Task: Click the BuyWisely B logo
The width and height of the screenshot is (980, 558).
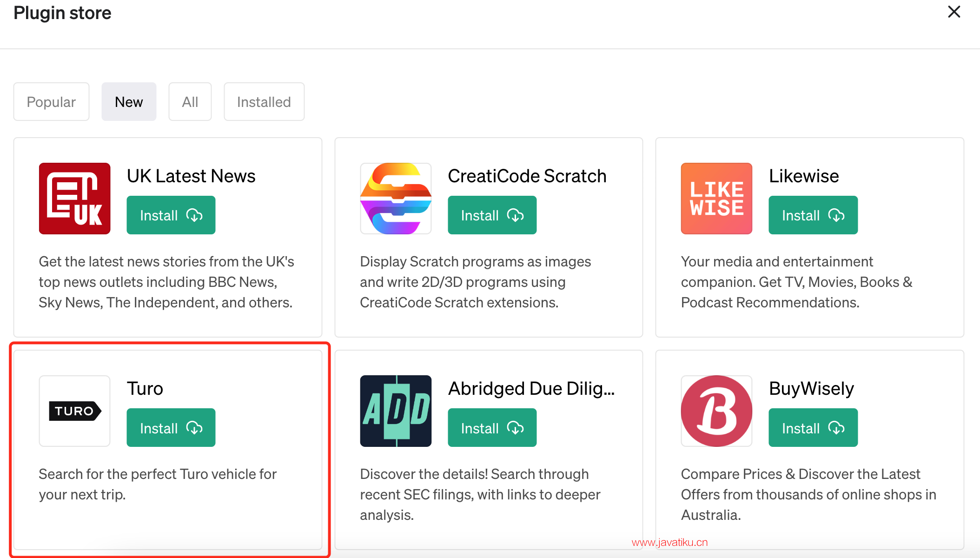Action: [x=716, y=411]
